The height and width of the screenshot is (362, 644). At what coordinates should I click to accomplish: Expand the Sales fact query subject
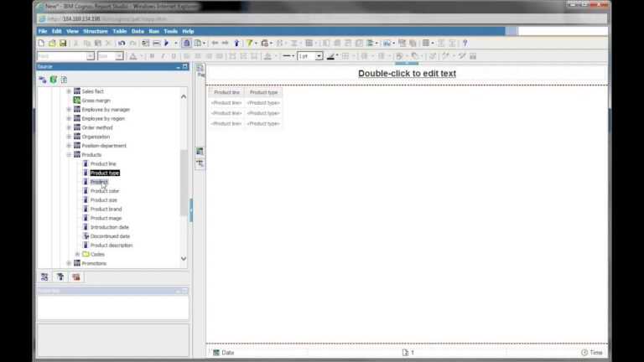[x=69, y=91]
